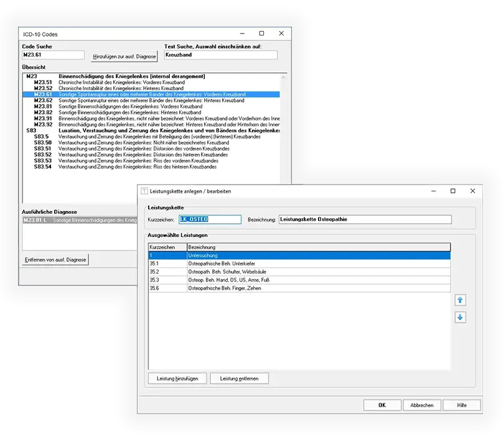Select the M23 Binnenschädigung des Kniegelenkes entry

[131, 76]
